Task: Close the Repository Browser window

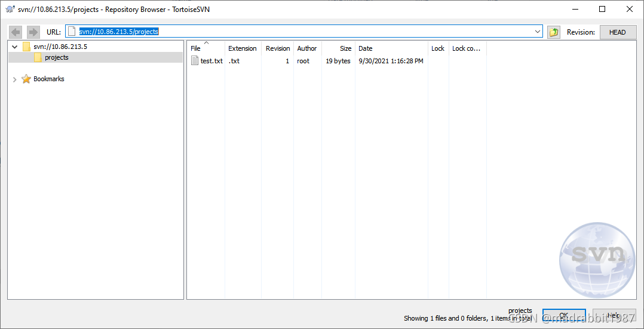Action: pos(629,9)
